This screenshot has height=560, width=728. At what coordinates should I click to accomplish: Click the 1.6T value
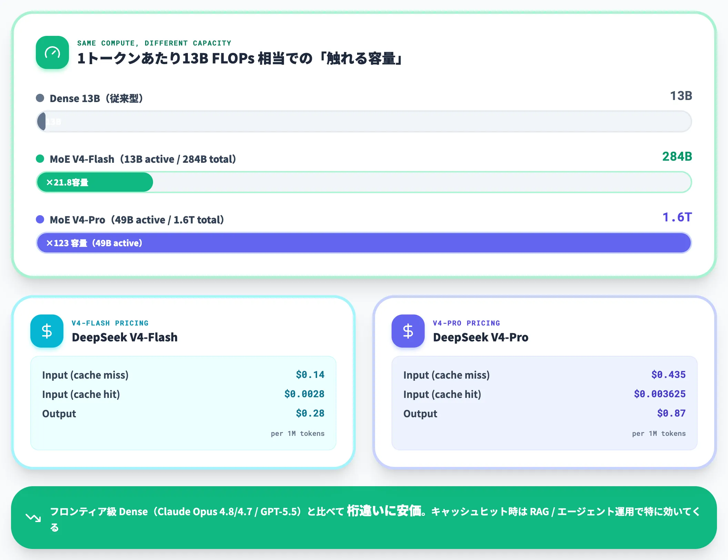click(x=677, y=217)
